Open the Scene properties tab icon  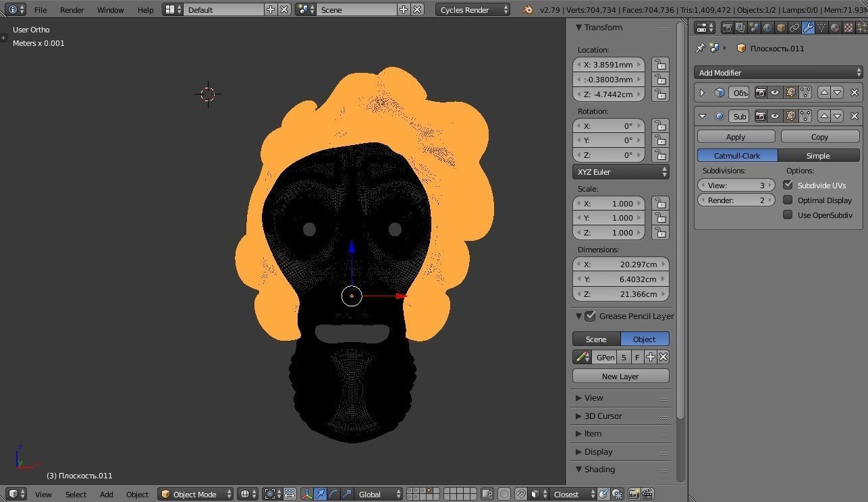tap(754, 28)
